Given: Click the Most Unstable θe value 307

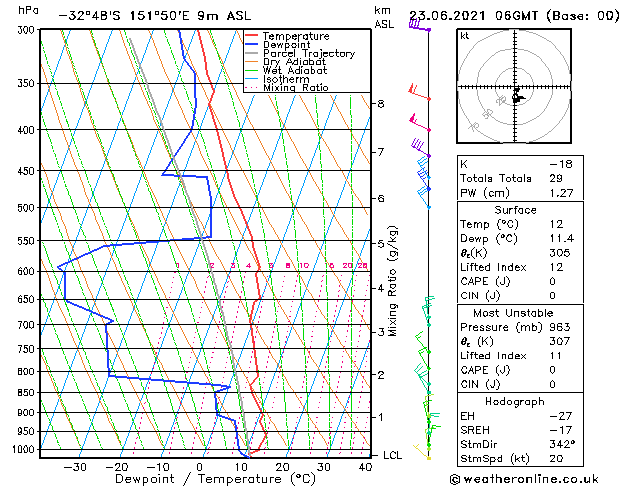Looking at the screenshot, I should pyautogui.click(x=560, y=341).
